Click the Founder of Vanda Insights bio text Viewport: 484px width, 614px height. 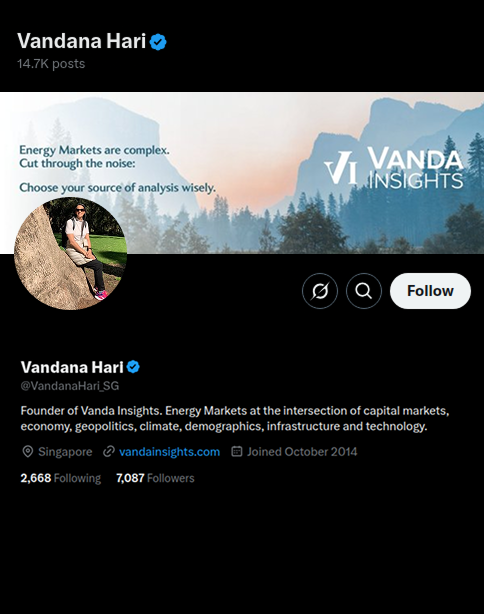(235, 418)
